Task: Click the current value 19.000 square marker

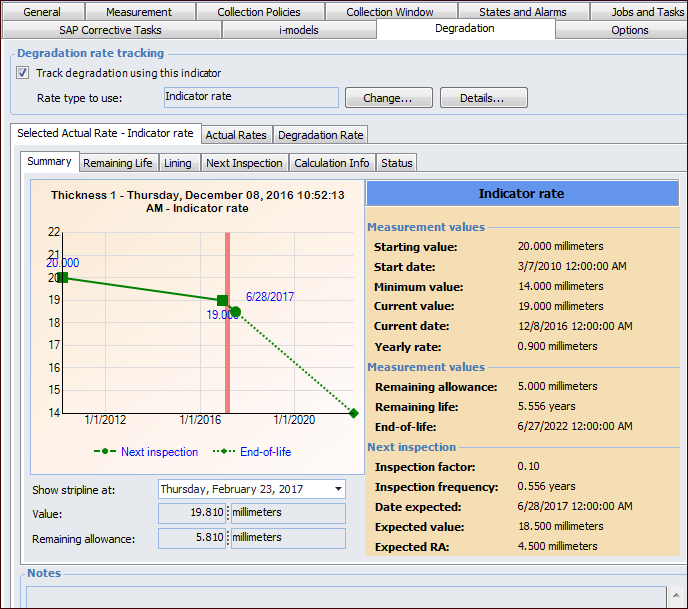Action: click(222, 300)
